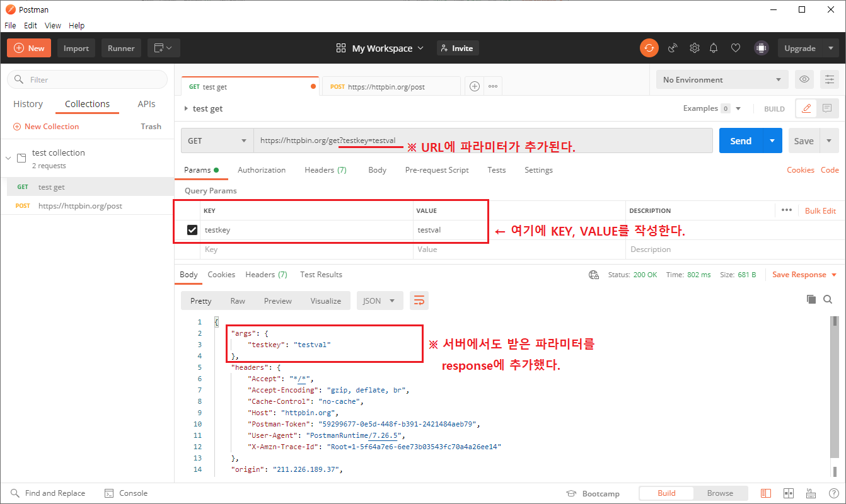Open manage environments sliders icon
Image resolution: width=846 pixels, height=504 pixels.
(x=830, y=79)
